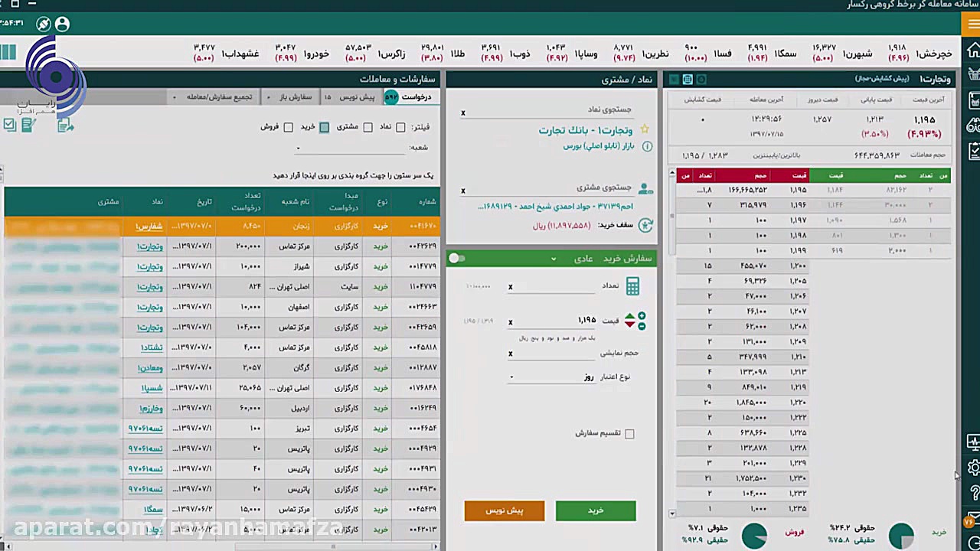Show symbol info via the circled i icon

tap(647, 146)
